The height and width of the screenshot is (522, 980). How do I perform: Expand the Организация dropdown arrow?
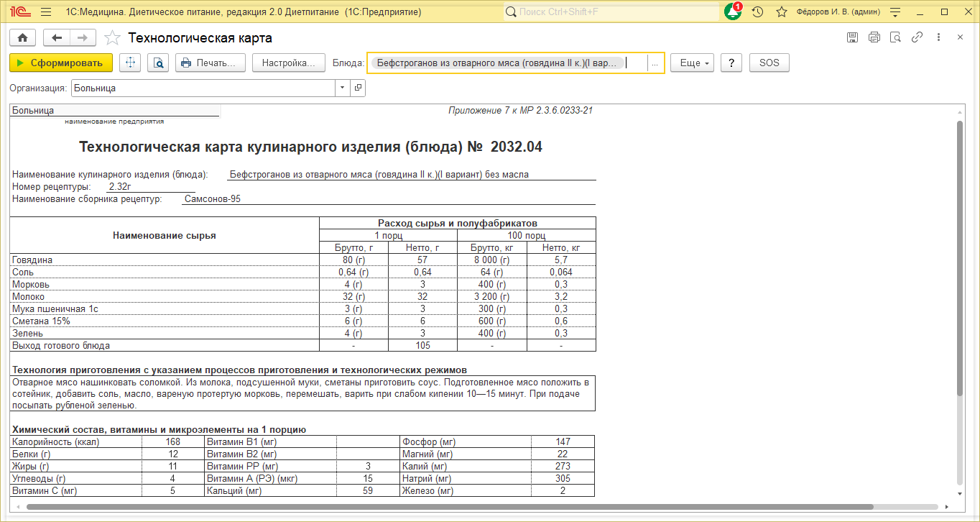pos(342,88)
